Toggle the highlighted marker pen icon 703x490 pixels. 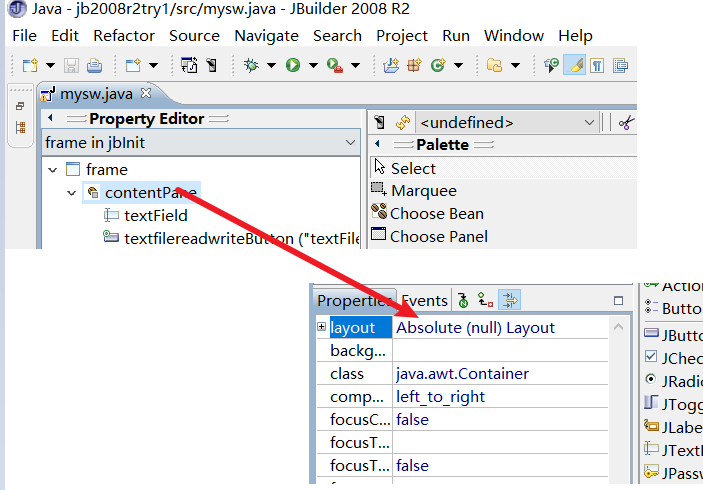pyautogui.click(x=574, y=65)
